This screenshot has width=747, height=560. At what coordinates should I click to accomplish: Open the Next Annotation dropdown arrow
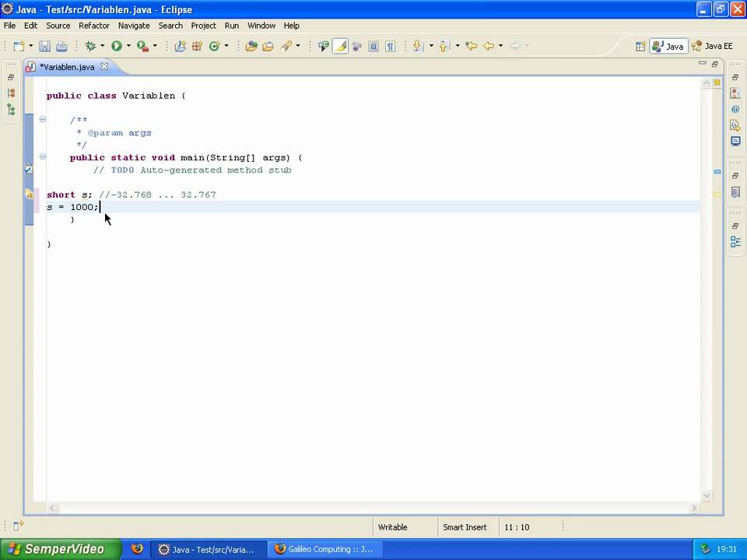[431, 46]
